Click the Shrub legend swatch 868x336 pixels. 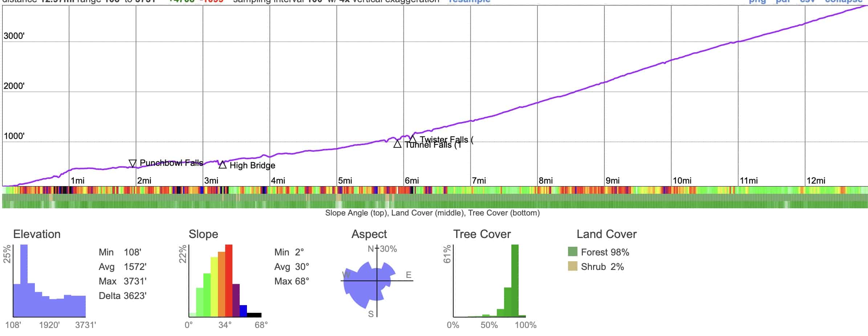(x=572, y=267)
